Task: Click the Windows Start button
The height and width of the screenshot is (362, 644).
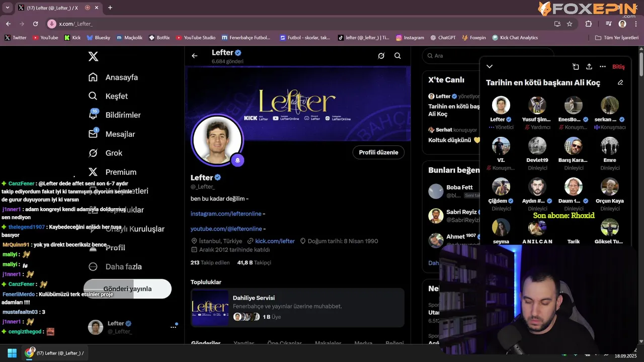Action: pyautogui.click(x=12, y=353)
